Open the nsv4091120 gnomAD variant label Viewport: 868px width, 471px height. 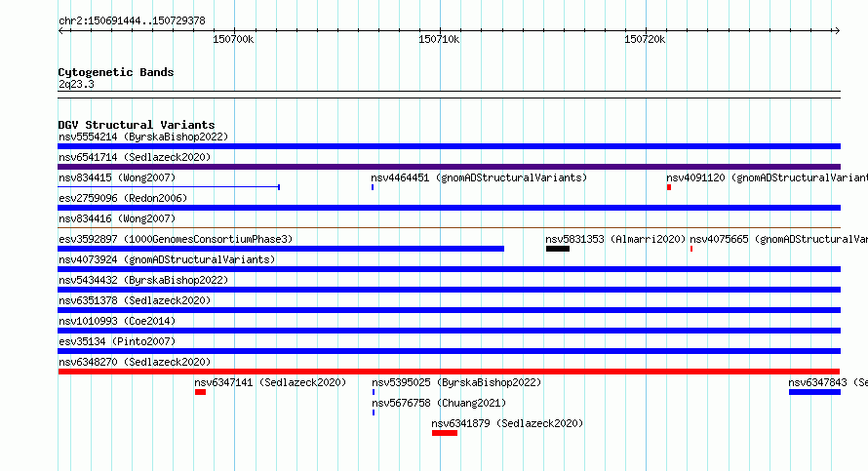[x=767, y=177]
